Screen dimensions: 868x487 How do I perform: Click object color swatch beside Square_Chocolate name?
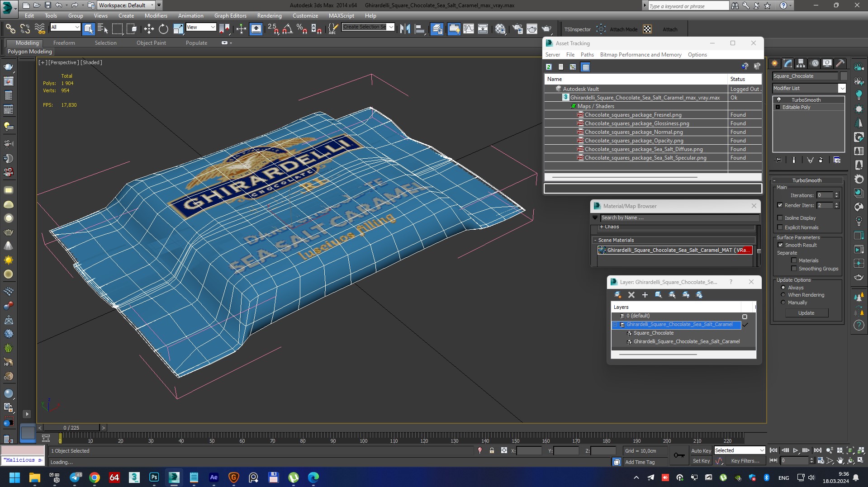click(x=844, y=76)
